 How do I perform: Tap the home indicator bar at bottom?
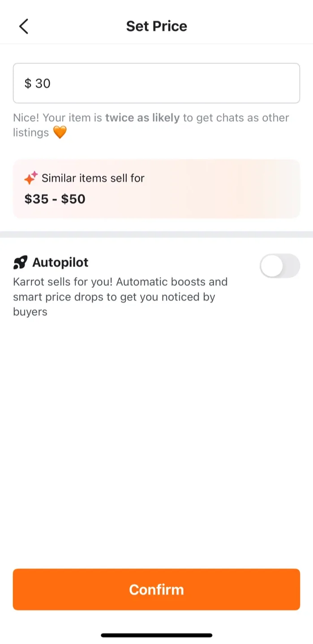point(156,635)
